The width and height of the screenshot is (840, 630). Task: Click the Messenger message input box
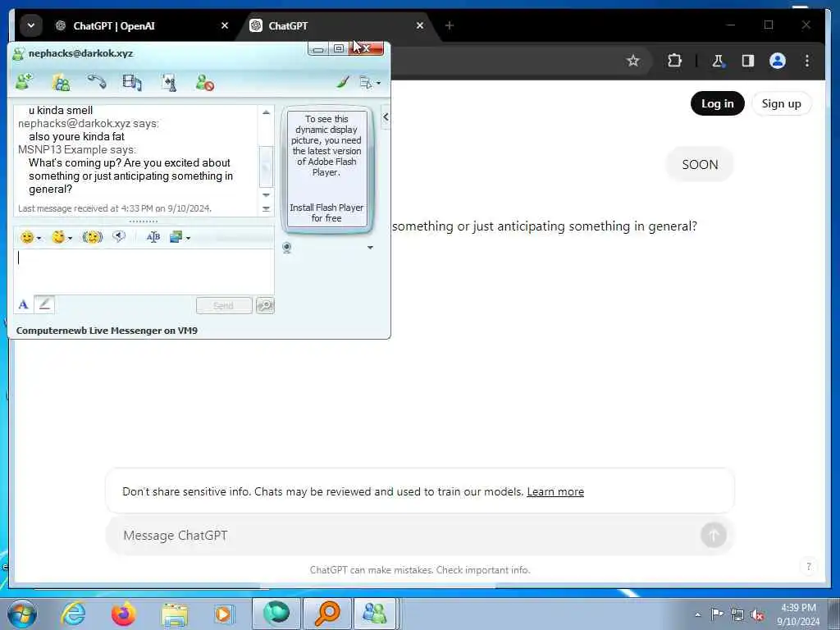click(144, 271)
